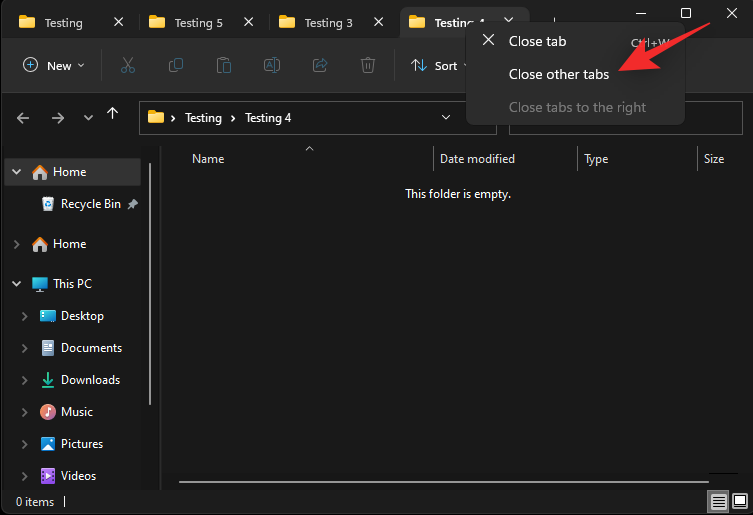Open recent locations chevron

click(88, 118)
